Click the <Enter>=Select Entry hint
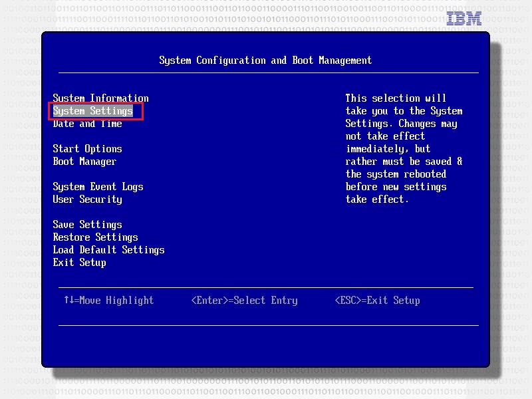 coord(244,301)
